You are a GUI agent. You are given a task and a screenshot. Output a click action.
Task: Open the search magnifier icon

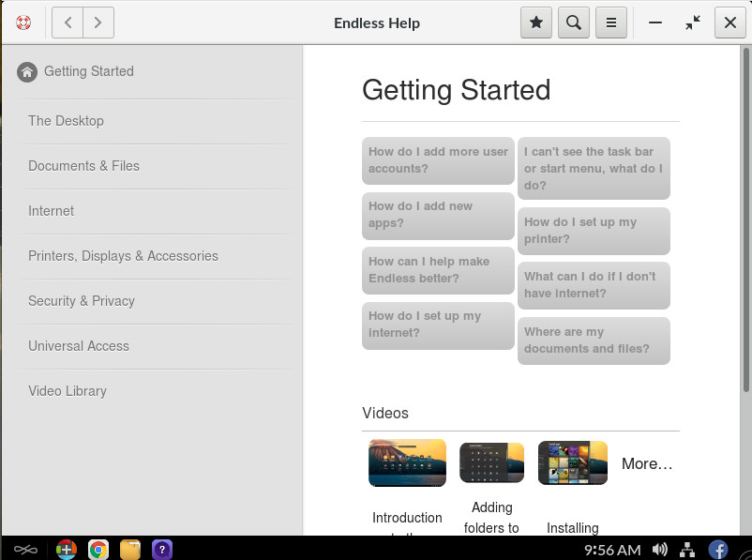coord(573,23)
